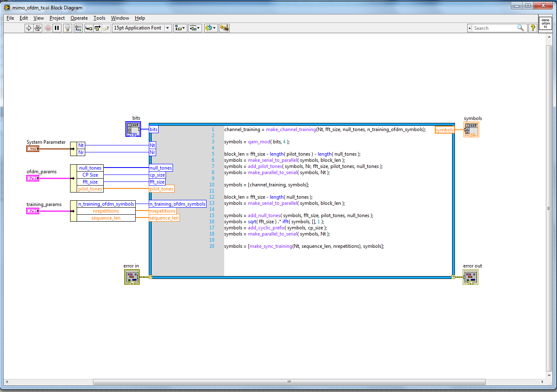Open the View menu
Screen dimensions: 557x392
39,18
